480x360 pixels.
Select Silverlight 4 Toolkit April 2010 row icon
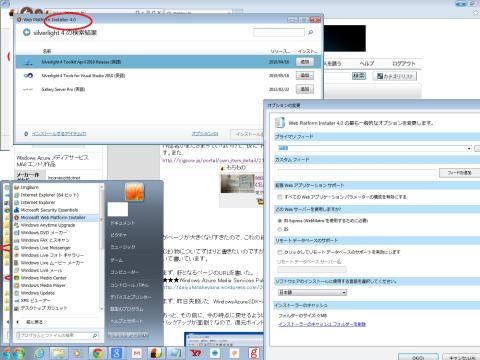[28, 62]
